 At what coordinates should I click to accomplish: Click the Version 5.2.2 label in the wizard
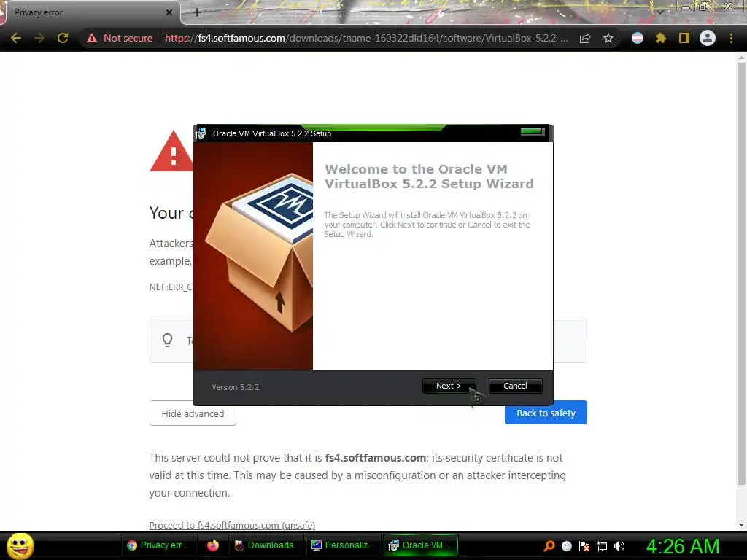coord(236,387)
